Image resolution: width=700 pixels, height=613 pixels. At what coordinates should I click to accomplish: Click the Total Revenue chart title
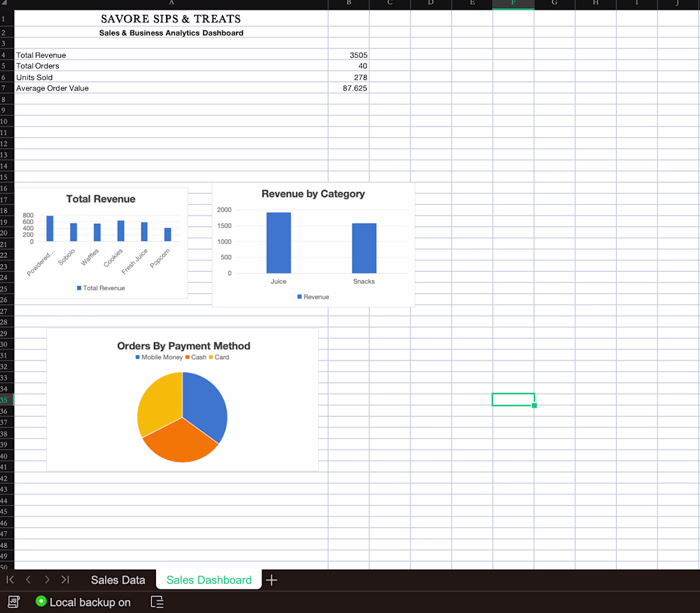coord(101,199)
